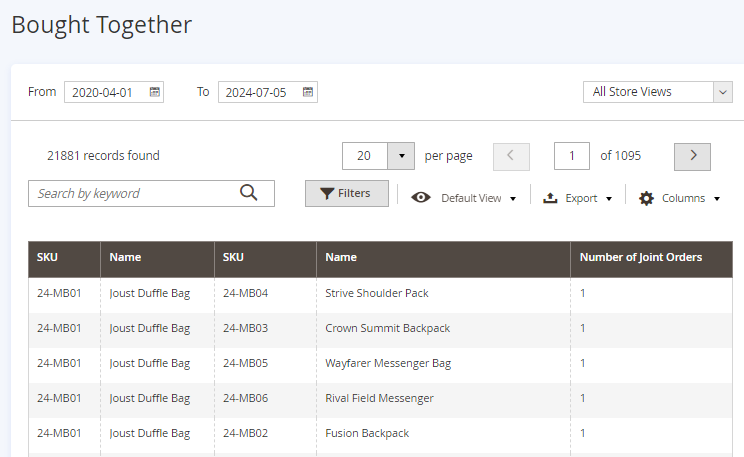The image size is (744, 457).
Task: Click the Export upload icon
Action: pos(550,198)
